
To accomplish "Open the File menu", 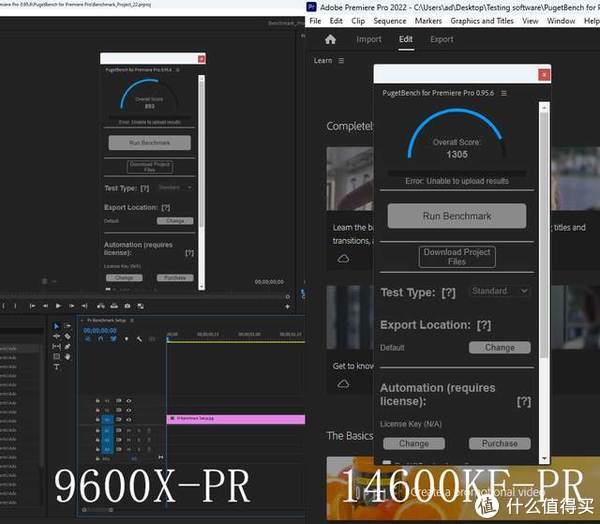I will coord(315,21).
